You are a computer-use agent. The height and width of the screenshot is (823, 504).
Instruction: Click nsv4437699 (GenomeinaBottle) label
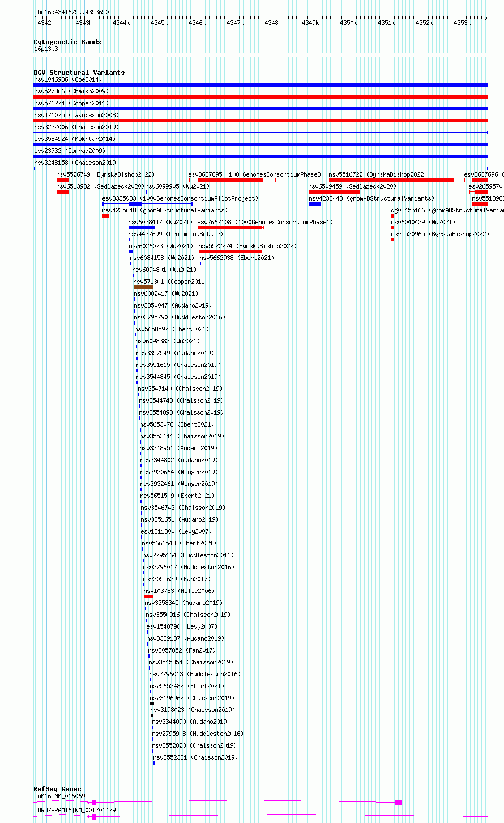(x=176, y=234)
